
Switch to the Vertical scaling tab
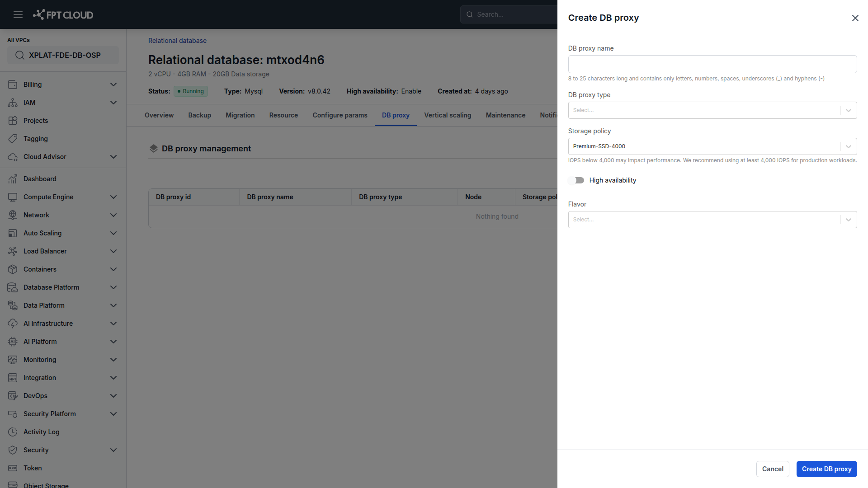point(448,115)
